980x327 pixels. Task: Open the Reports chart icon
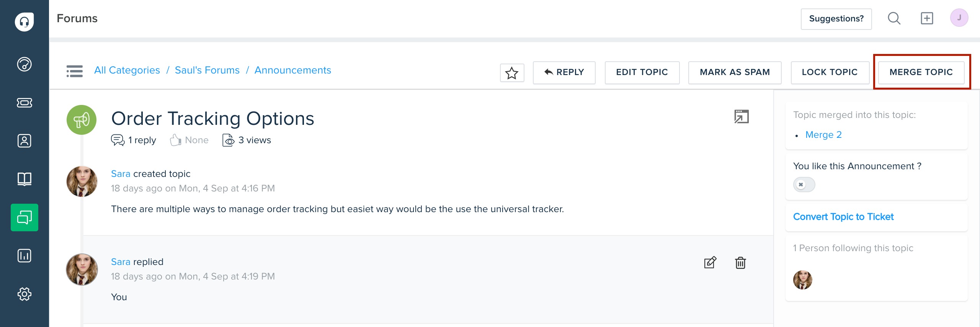click(x=24, y=255)
